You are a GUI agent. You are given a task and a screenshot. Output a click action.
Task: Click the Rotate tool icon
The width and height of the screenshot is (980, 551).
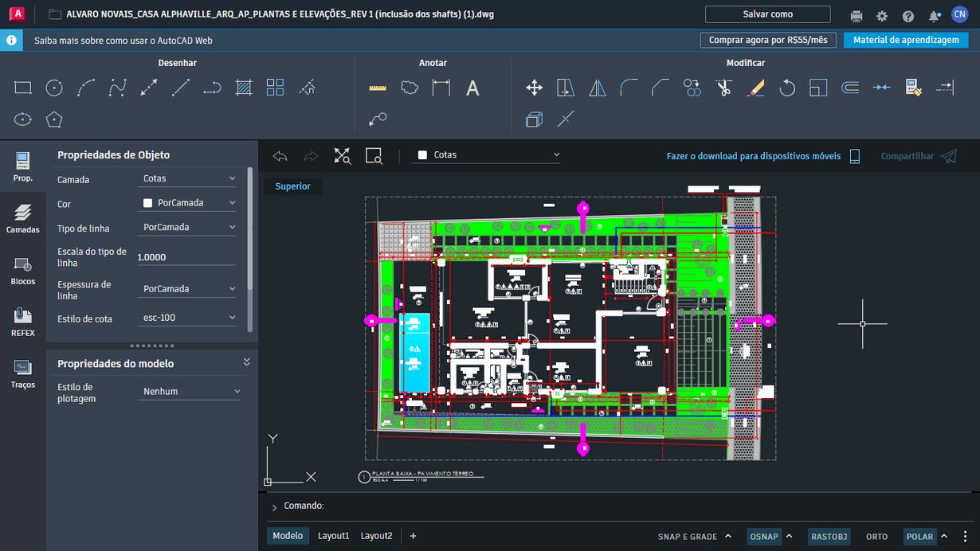coord(787,88)
